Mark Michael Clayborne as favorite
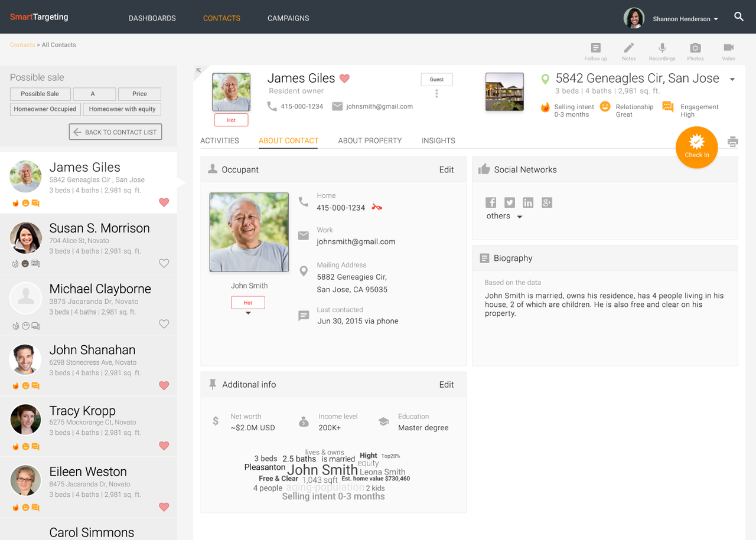Viewport: 756px width, 540px height. point(164,324)
